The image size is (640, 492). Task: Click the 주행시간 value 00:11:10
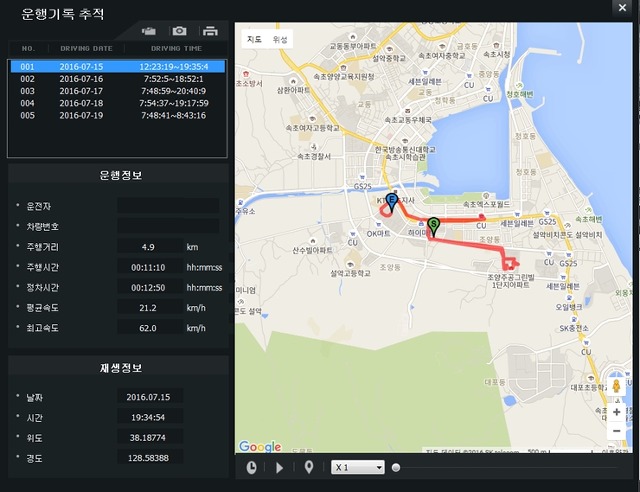pos(150,267)
